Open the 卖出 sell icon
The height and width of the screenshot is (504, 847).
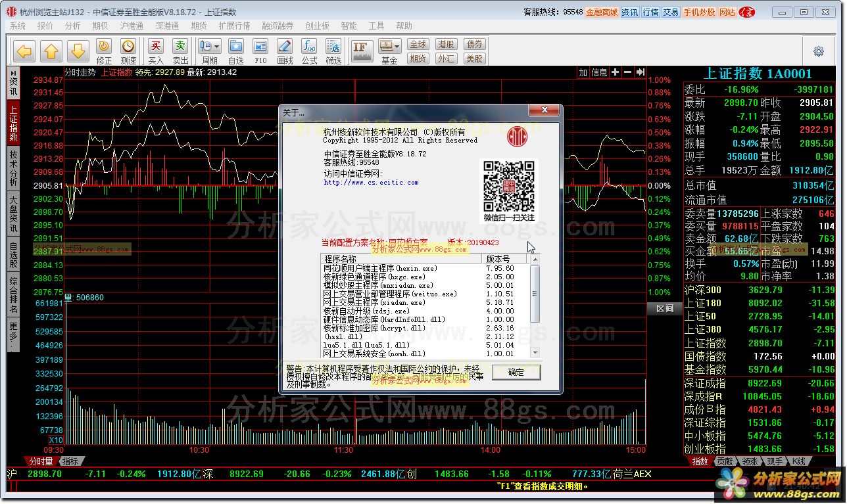pos(180,51)
